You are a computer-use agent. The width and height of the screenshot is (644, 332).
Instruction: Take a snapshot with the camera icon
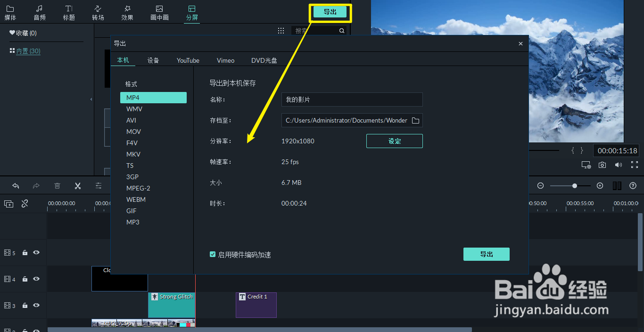pyautogui.click(x=602, y=165)
